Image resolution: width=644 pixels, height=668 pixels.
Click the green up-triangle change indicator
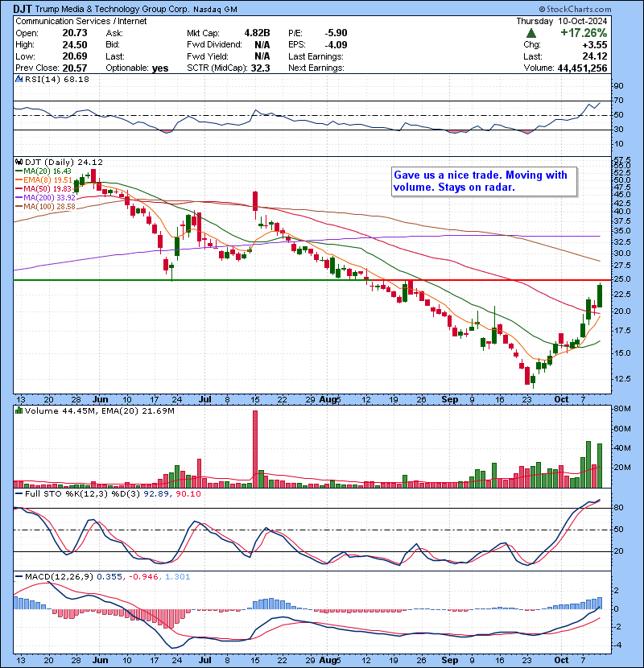(x=531, y=33)
